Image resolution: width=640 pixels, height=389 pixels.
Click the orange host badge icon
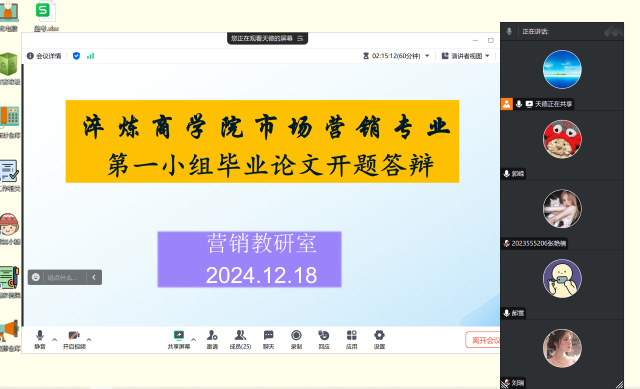point(507,104)
